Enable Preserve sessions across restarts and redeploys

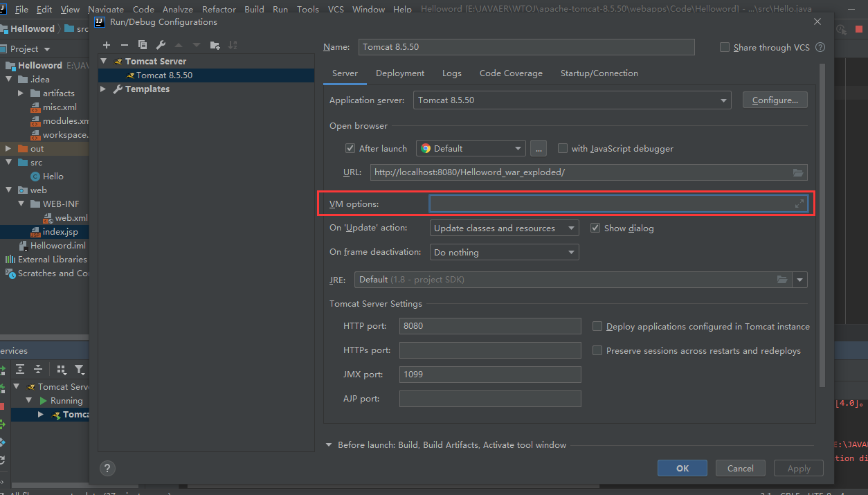pos(597,350)
